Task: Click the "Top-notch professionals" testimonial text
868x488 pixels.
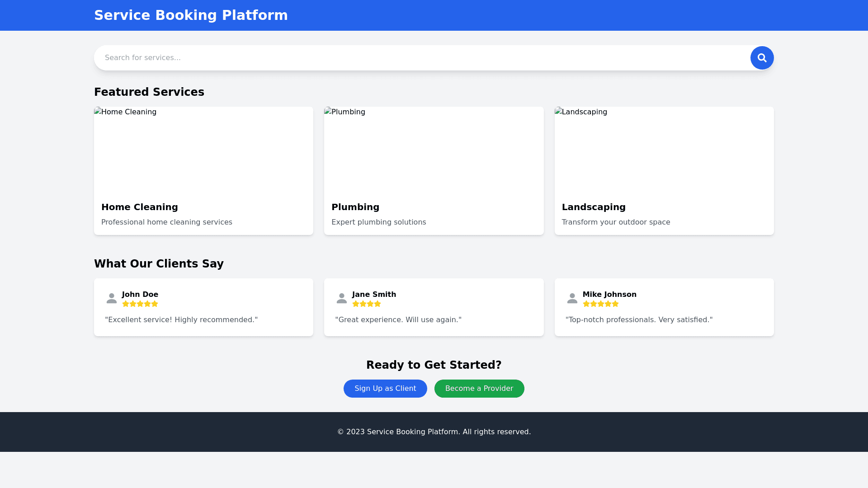Action: coord(639,320)
